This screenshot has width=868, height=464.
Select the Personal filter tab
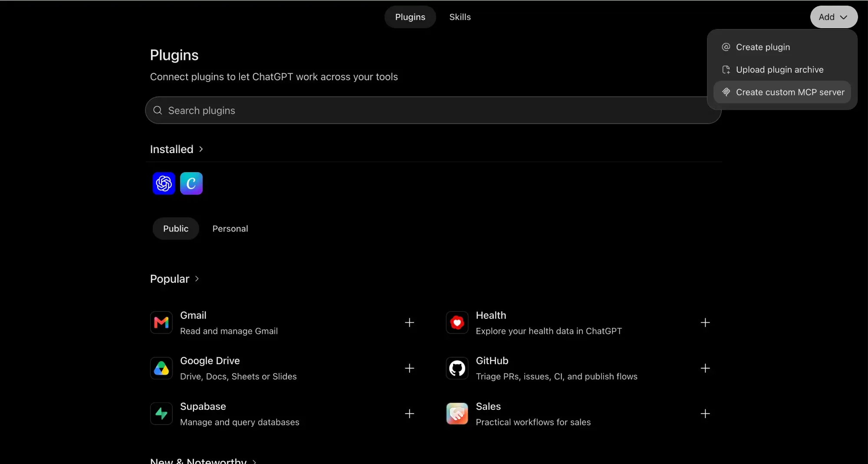pos(230,229)
